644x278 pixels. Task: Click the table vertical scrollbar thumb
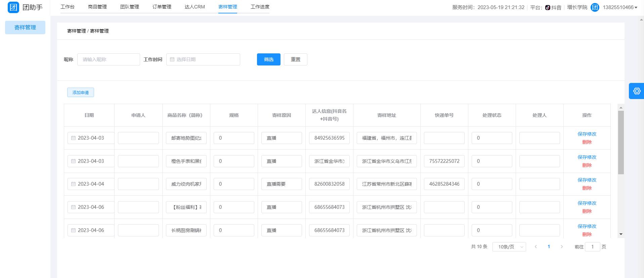pyautogui.click(x=621, y=142)
